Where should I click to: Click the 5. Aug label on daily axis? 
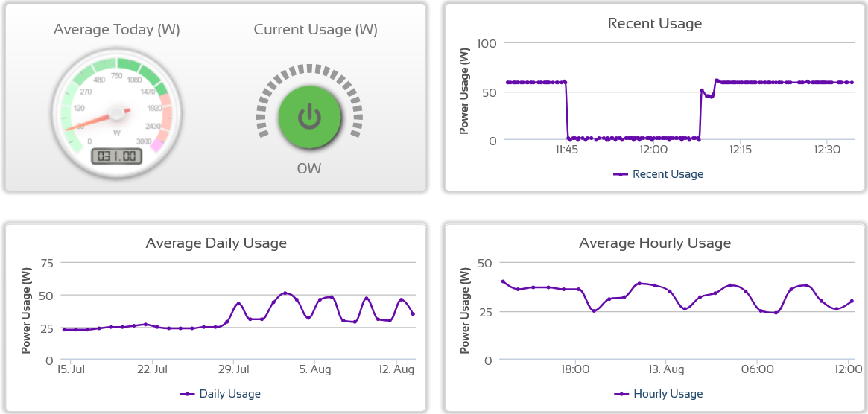tap(315, 369)
